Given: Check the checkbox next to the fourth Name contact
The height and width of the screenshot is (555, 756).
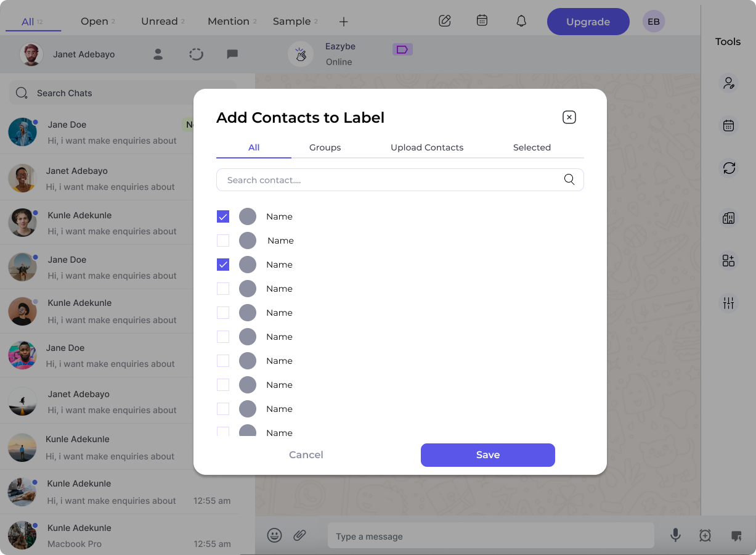Looking at the screenshot, I should (x=223, y=289).
